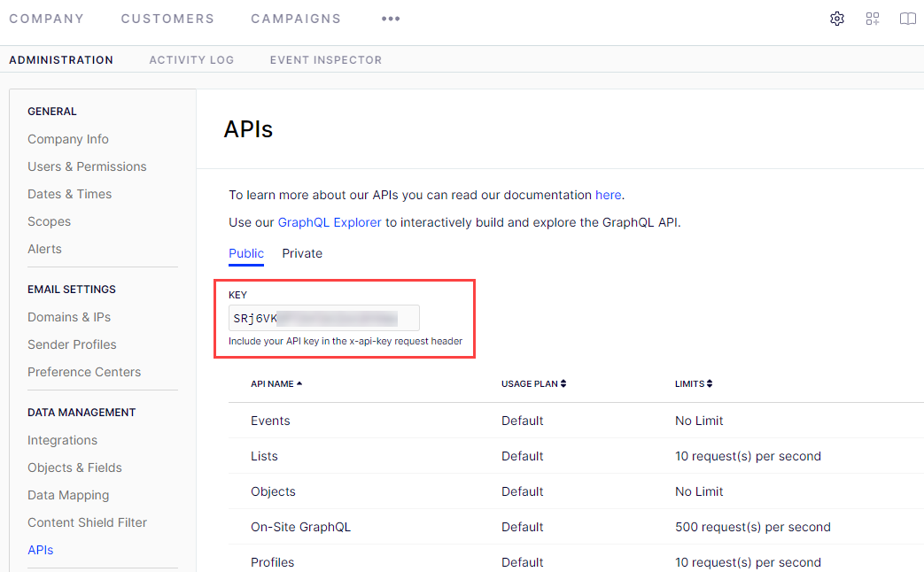
Task: Open the settings gear icon
Action: (x=836, y=19)
